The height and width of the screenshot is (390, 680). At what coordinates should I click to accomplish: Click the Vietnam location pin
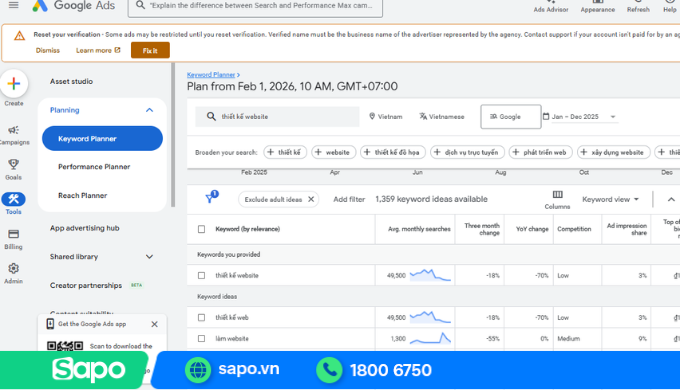pos(372,116)
